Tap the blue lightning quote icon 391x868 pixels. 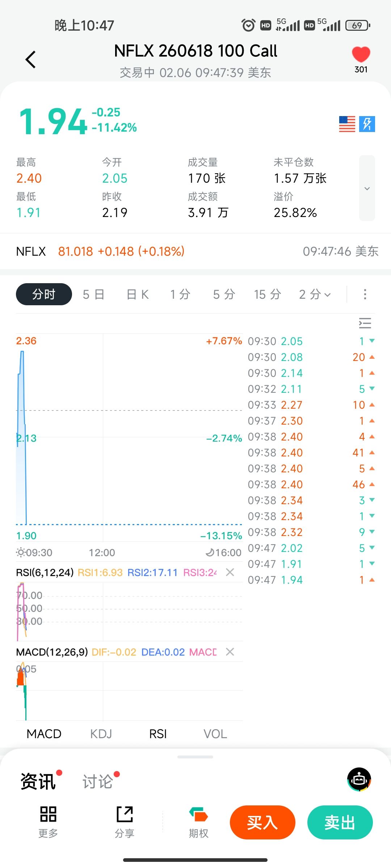pos(367,124)
